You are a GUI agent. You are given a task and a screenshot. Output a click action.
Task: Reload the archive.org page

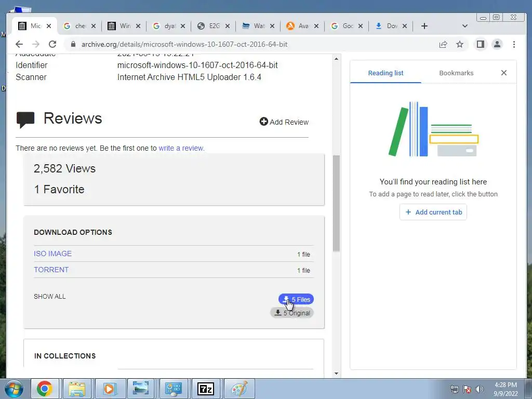pyautogui.click(x=52, y=44)
